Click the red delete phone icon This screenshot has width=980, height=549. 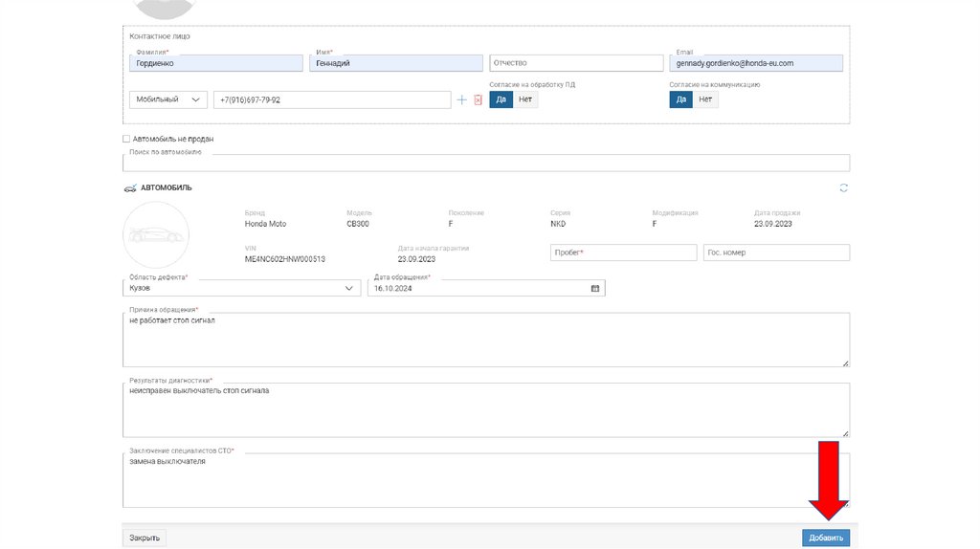click(478, 99)
